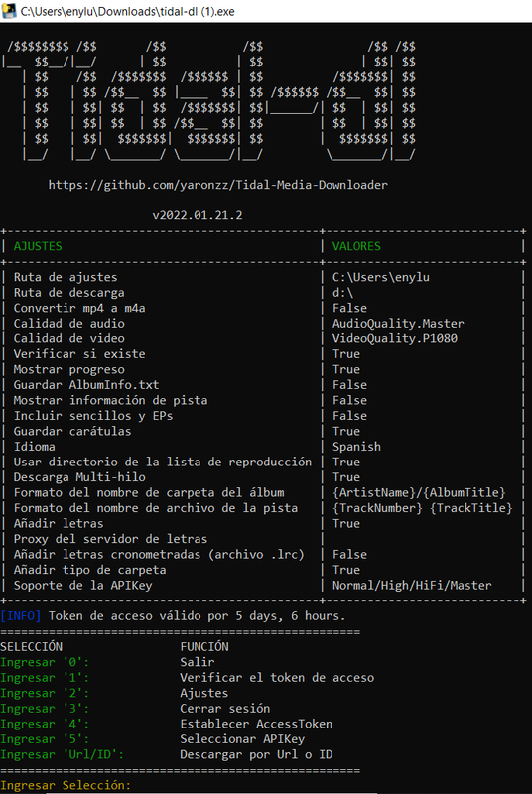The width and height of the screenshot is (532, 794).
Task: Click 'Establecer AccessToken' text
Action: click(x=257, y=724)
